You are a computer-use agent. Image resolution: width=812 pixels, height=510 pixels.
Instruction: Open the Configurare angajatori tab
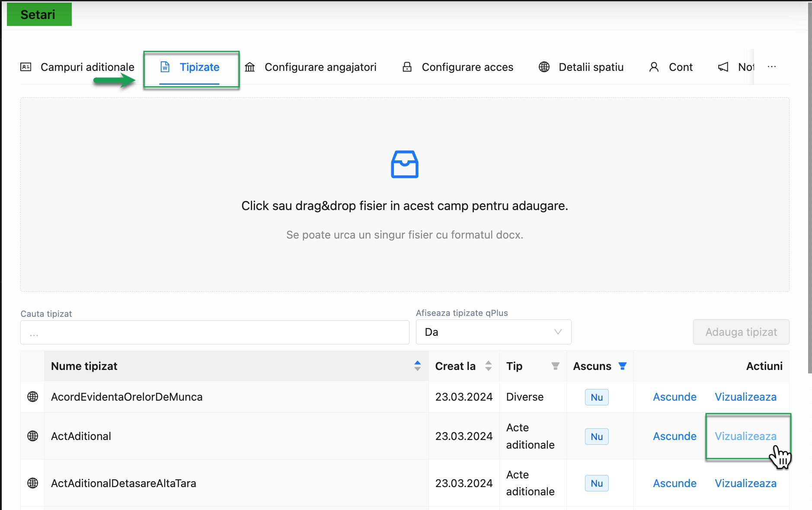[310, 67]
